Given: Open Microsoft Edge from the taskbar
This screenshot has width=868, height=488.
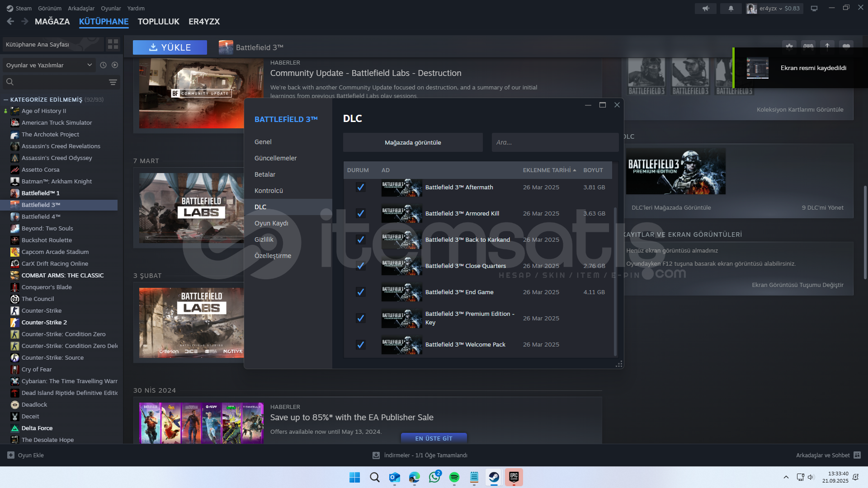Looking at the screenshot, I should [414, 477].
